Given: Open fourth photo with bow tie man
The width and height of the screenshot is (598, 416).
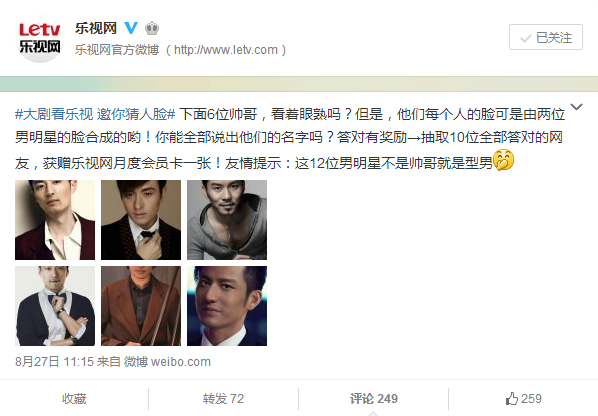Looking at the screenshot, I should (55, 306).
